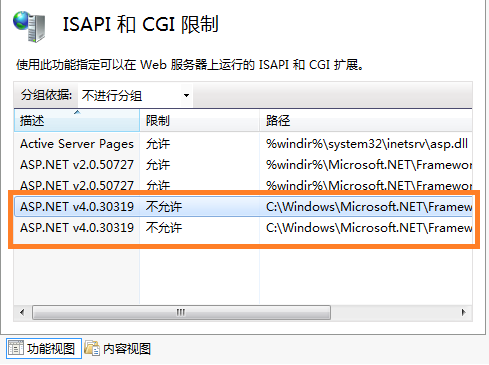
Task: Select the ASP.NET v2.0.50727 row above v4.0 rows
Action: (x=243, y=185)
